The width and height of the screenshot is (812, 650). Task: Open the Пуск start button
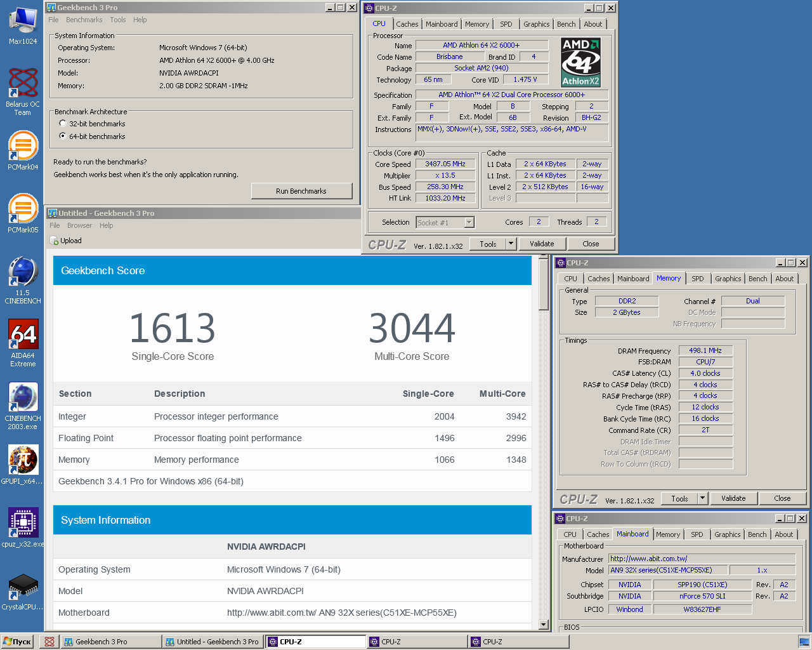click(x=18, y=642)
